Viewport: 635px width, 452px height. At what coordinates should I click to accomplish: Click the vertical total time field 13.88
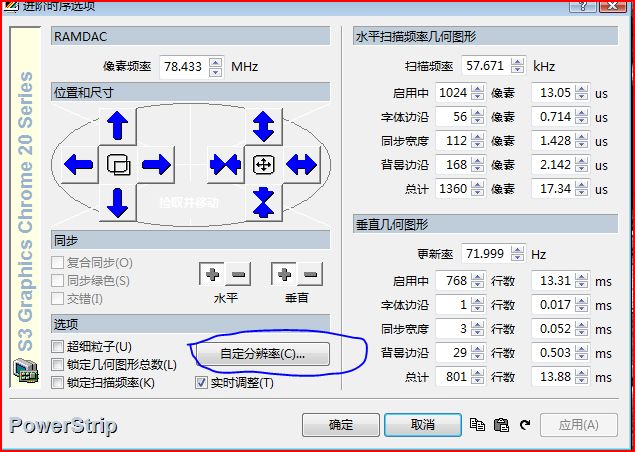point(555,377)
